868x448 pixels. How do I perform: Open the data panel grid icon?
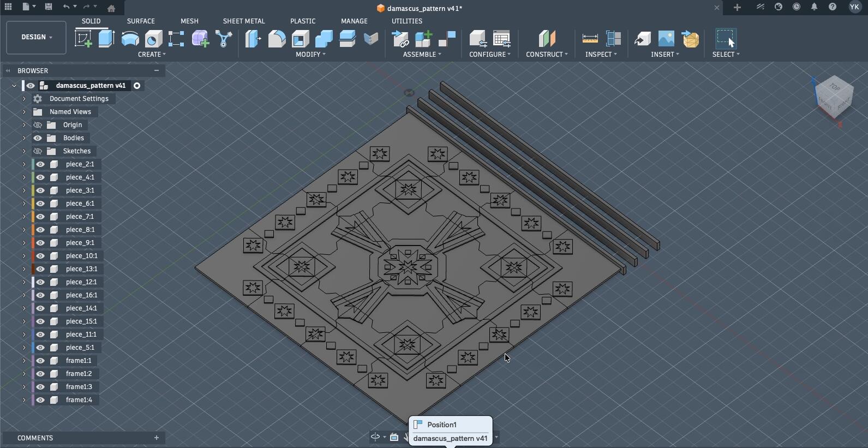[8, 7]
